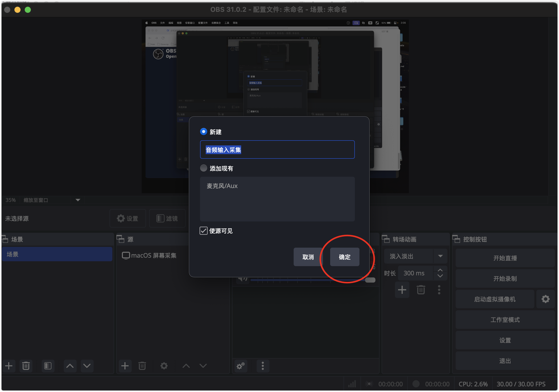Click 开始直播 to start streaming

tap(505, 258)
